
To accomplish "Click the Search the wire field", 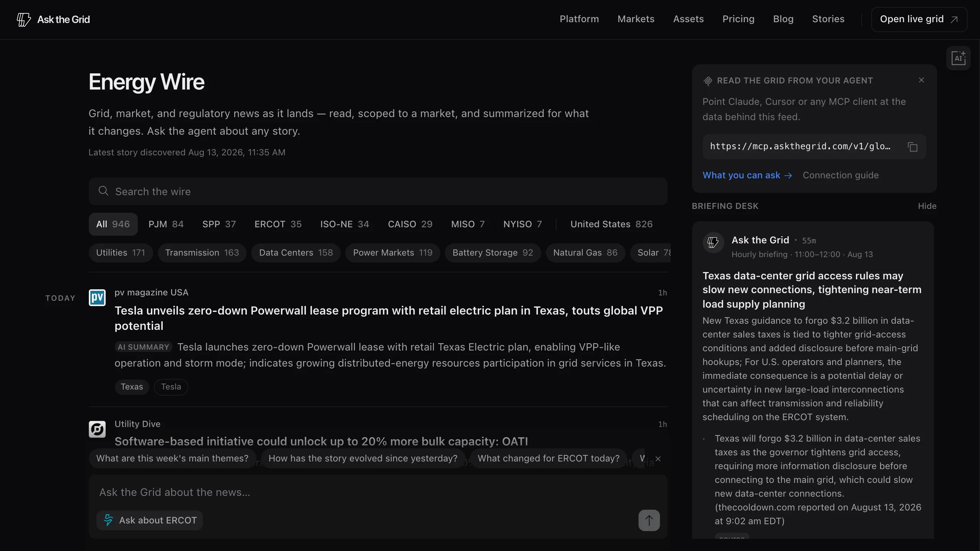I will coord(378,191).
